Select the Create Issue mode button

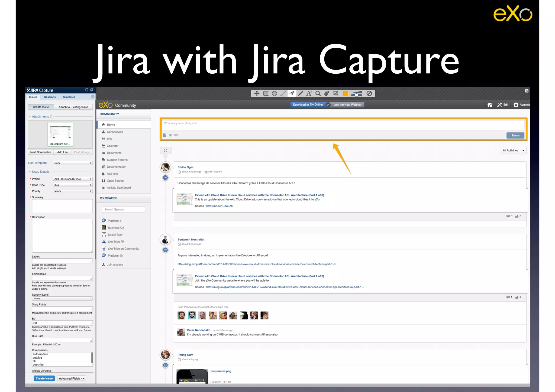(41, 107)
